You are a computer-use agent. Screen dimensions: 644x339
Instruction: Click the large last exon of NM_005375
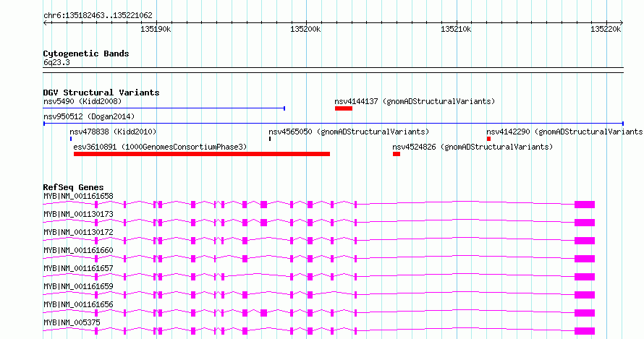[x=585, y=331]
